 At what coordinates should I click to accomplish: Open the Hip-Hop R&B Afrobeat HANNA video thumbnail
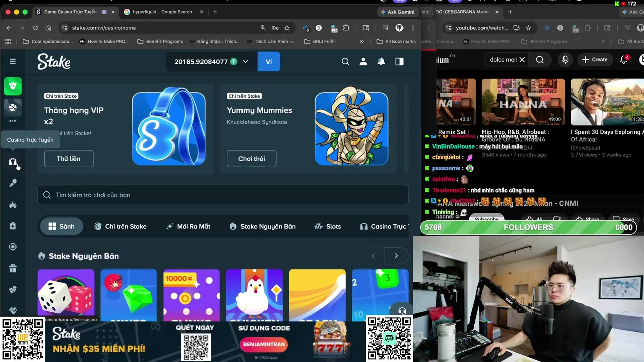pos(523,102)
